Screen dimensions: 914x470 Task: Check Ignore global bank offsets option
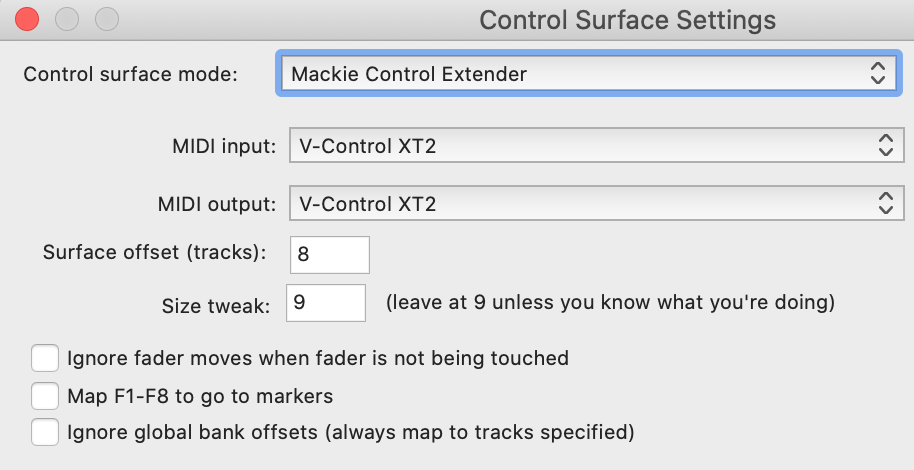coord(45,432)
